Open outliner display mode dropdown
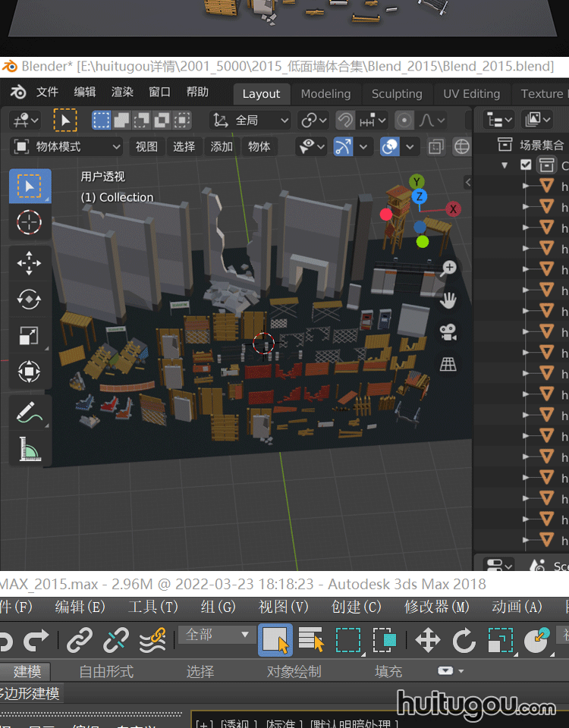This screenshot has width=569, height=728. pos(498,121)
